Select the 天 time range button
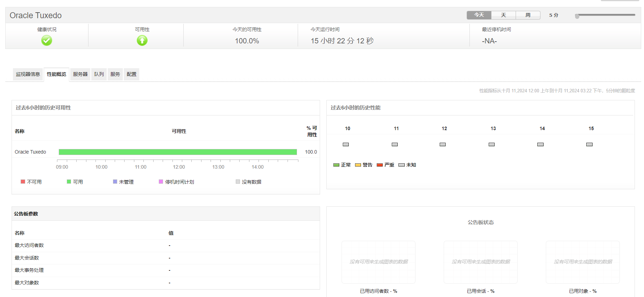Image resolution: width=644 pixels, height=297 pixels. pyautogui.click(x=503, y=15)
